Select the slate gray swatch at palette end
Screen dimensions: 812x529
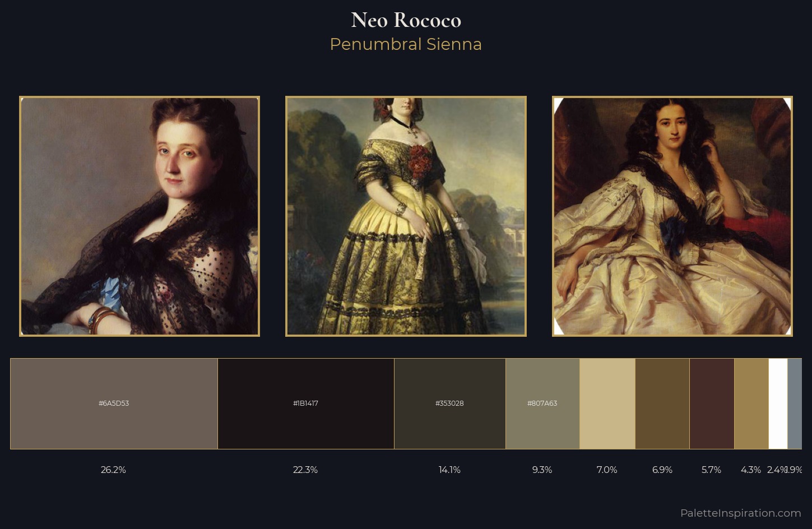click(795, 403)
